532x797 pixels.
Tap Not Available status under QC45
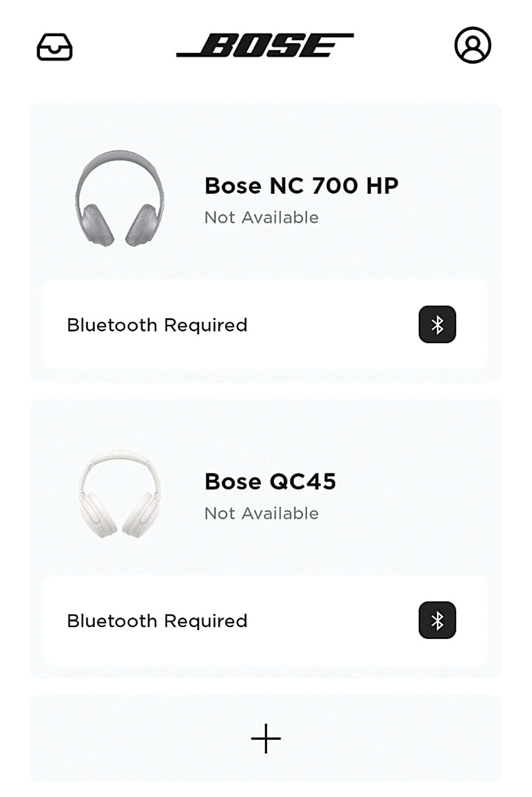[x=261, y=514]
